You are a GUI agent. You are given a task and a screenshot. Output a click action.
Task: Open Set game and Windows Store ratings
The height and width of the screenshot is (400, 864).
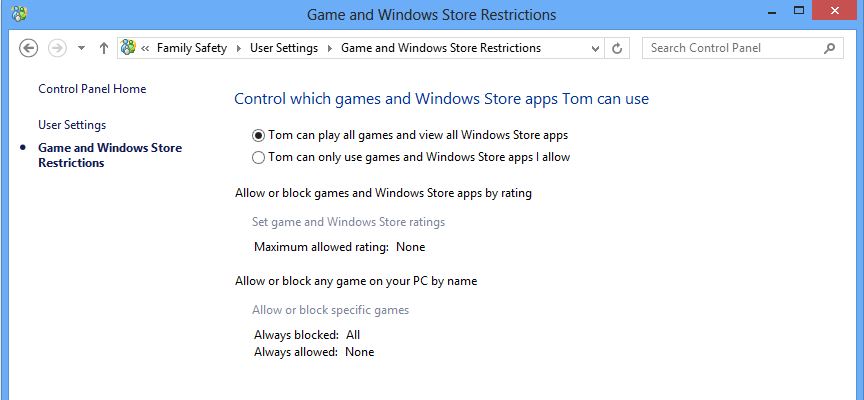[x=348, y=222]
